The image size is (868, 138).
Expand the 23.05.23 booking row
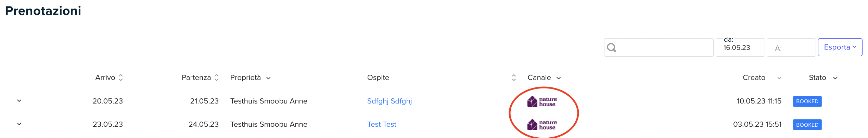[19, 124]
